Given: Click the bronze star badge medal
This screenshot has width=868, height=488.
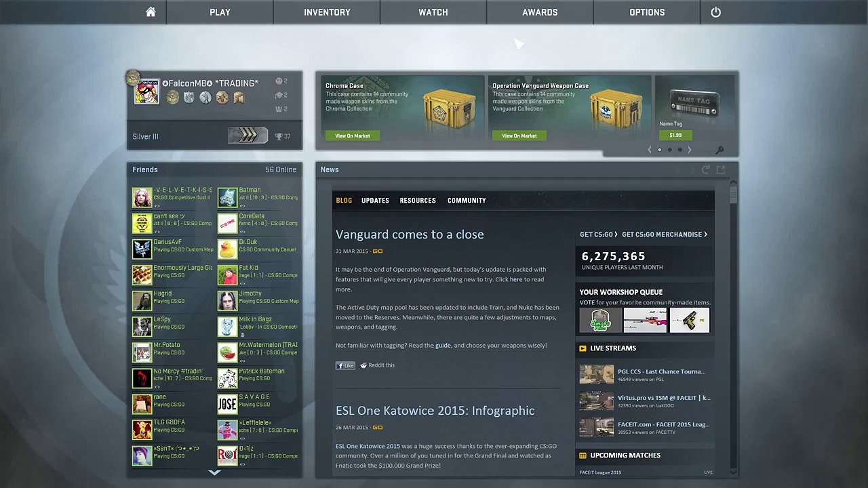Looking at the screenshot, I should 222,98.
